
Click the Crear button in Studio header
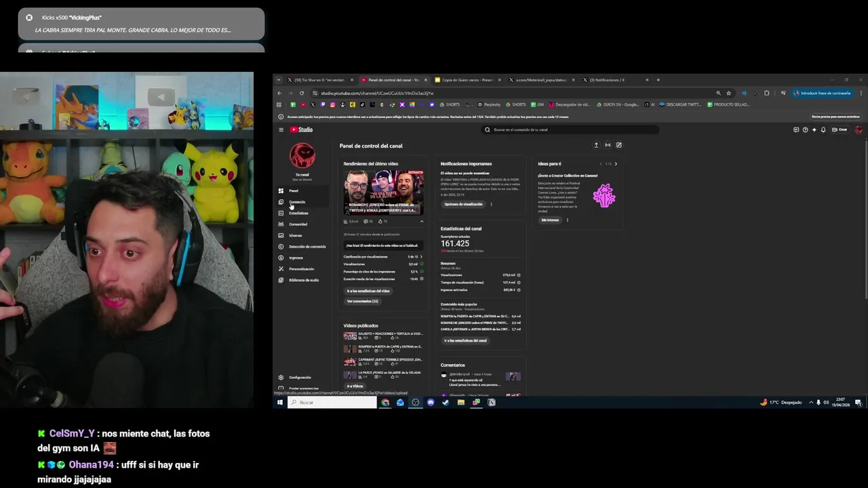coord(840,129)
